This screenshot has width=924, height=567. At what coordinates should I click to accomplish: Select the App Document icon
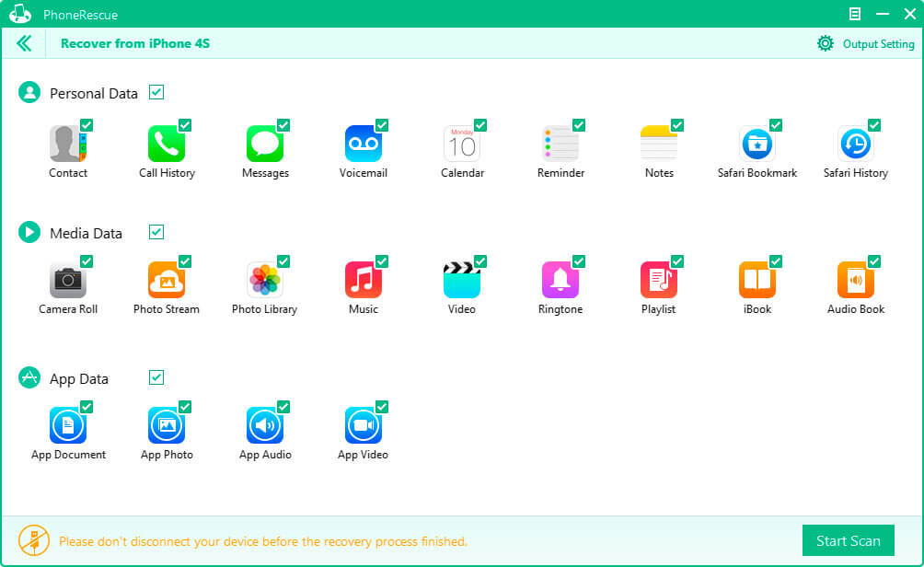[x=68, y=425]
